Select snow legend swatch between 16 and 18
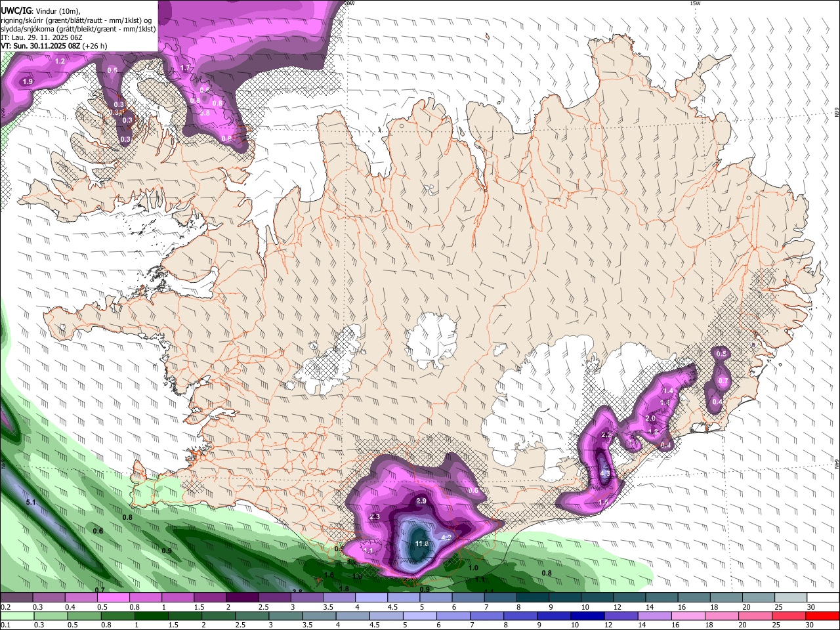Image resolution: width=840 pixels, height=630 pixels. click(x=694, y=597)
